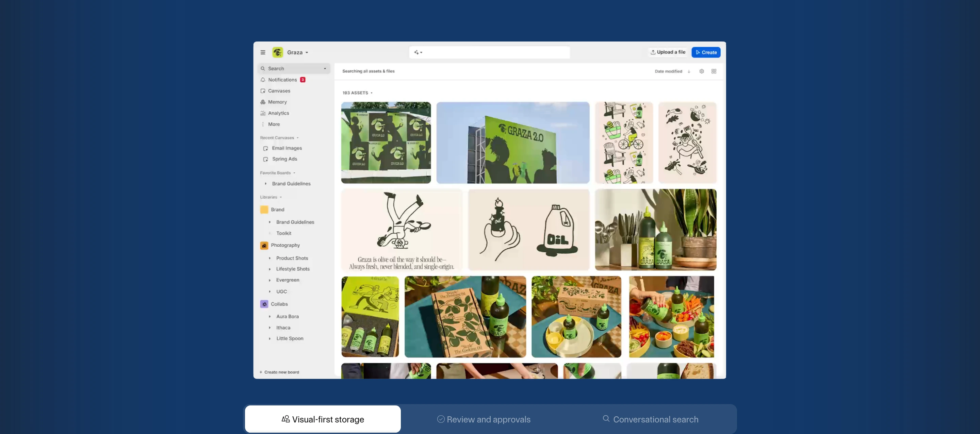Open the Graza 2.0 billboard thumbnail
980x434 pixels.
[x=513, y=143]
